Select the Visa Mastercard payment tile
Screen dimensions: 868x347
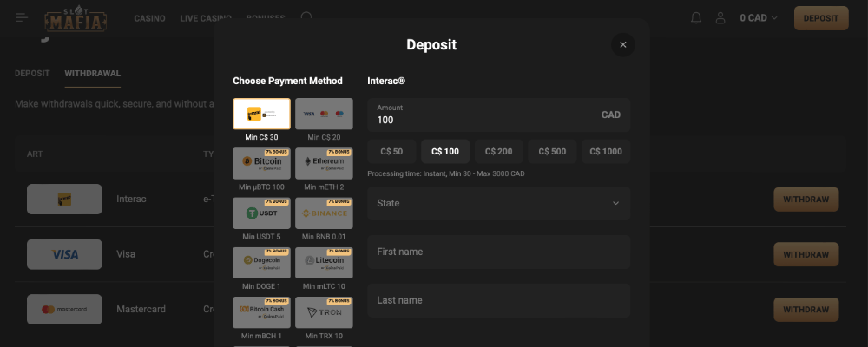click(324, 114)
